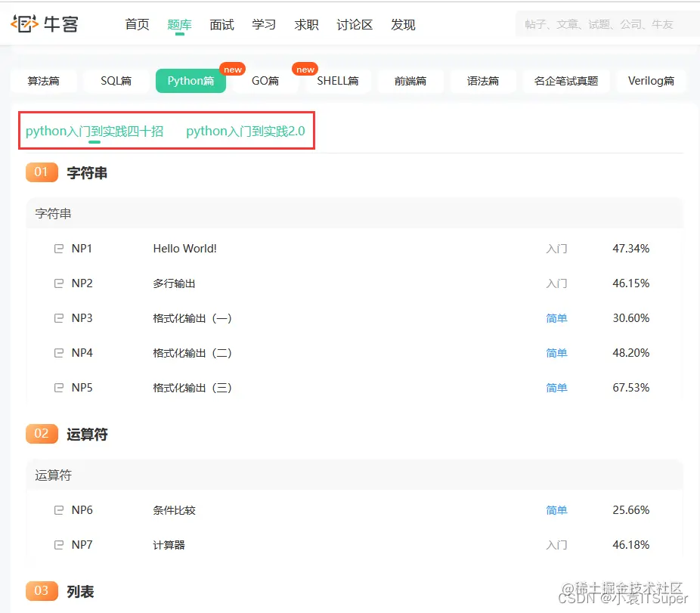This screenshot has height=613, width=700.
Task: Click the NP2 problem number
Action: click(x=82, y=283)
